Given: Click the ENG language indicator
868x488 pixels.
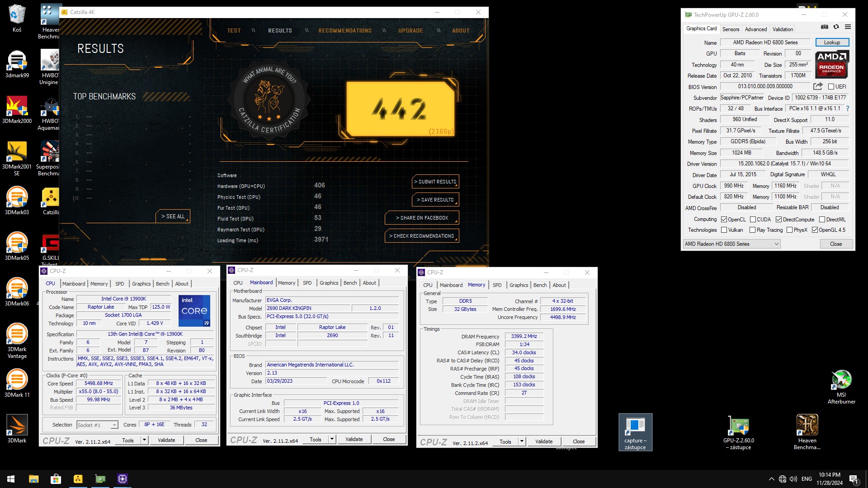Looking at the screenshot, I should click(x=807, y=479).
